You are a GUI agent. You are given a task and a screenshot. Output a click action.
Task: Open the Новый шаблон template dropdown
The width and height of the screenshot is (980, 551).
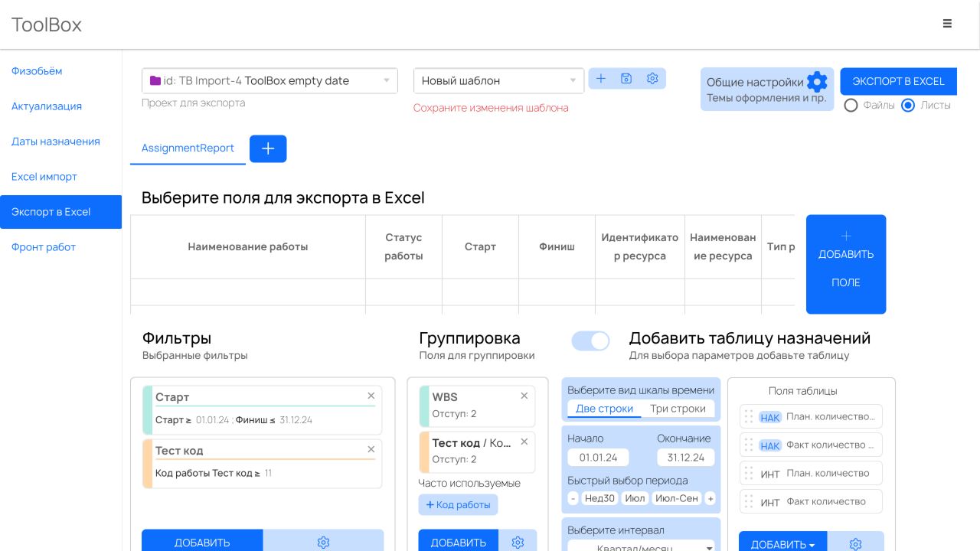[498, 80]
